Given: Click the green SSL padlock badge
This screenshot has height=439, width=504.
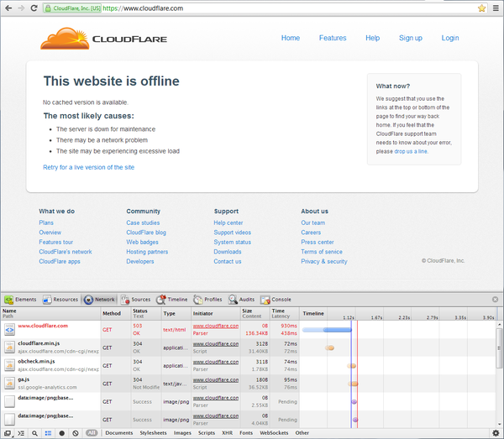Looking at the screenshot, I should [72, 8].
